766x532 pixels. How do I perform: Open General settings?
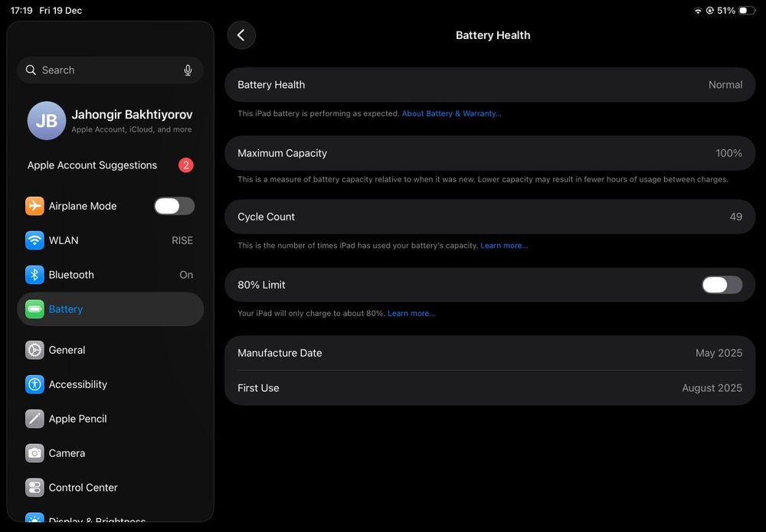[110, 350]
